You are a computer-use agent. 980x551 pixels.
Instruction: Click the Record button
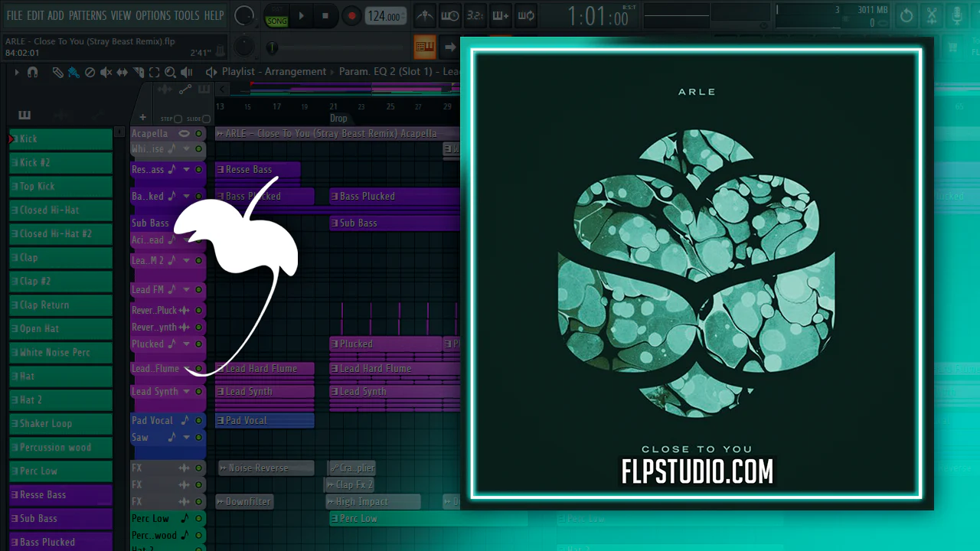point(351,16)
